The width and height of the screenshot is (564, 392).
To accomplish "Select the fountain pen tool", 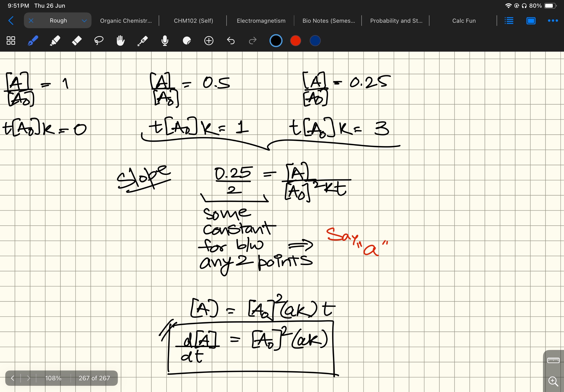I will click(x=33, y=41).
